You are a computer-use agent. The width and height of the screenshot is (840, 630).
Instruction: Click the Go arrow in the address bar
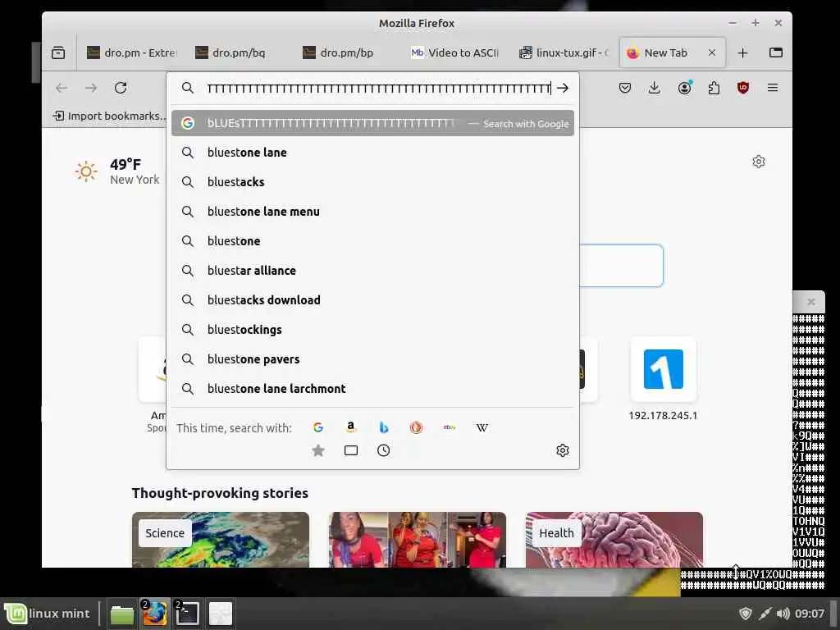point(563,89)
